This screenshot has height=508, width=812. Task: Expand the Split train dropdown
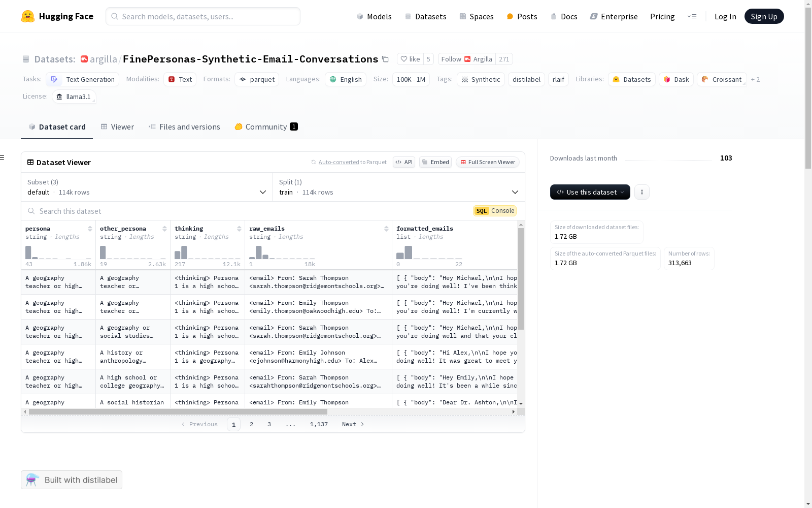pyautogui.click(x=399, y=187)
